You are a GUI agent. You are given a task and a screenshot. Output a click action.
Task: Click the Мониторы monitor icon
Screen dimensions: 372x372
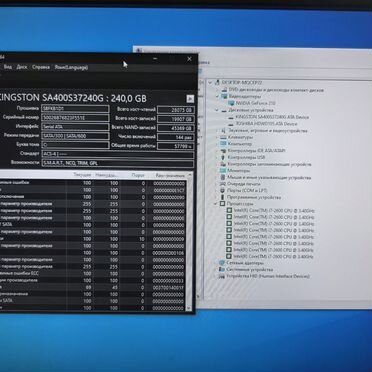point(223,171)
